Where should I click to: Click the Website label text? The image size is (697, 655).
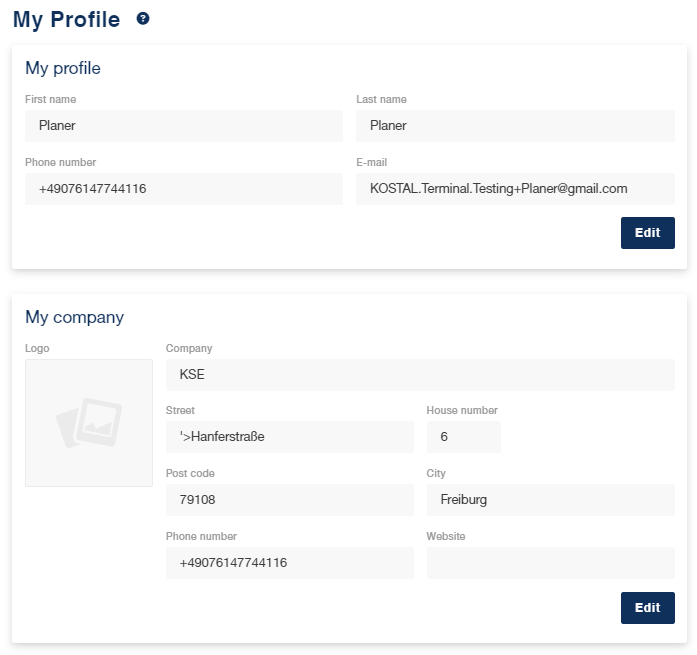pyautogui.click(x=445, y=536)
